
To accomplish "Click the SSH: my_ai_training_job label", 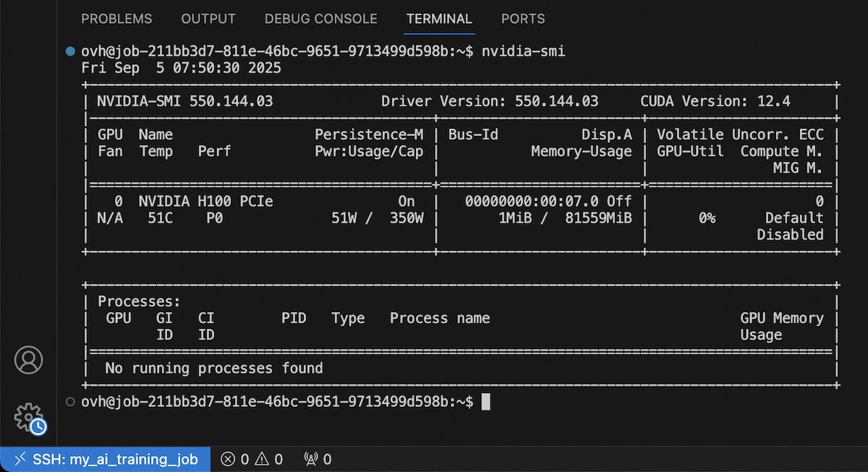I will coord(115,459).
